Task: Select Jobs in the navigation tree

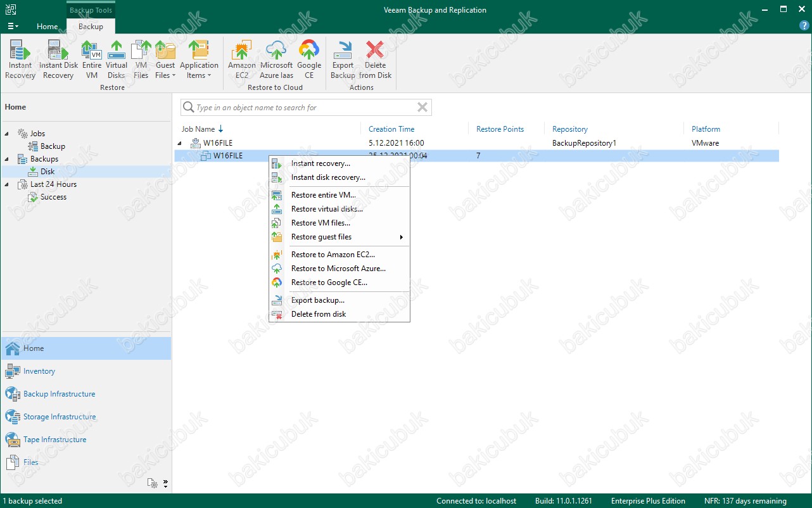Action: click(x=37, y=134)
